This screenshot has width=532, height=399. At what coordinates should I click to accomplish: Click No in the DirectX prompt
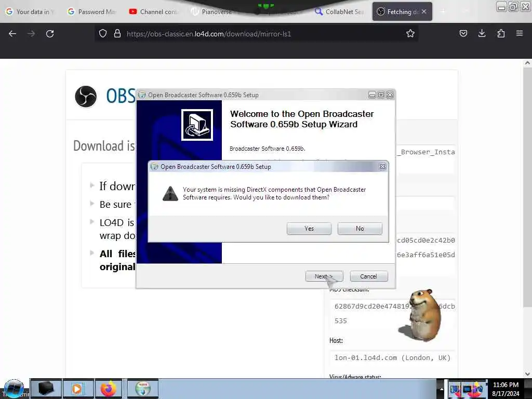pyautogui.click(x=360, y=229)
